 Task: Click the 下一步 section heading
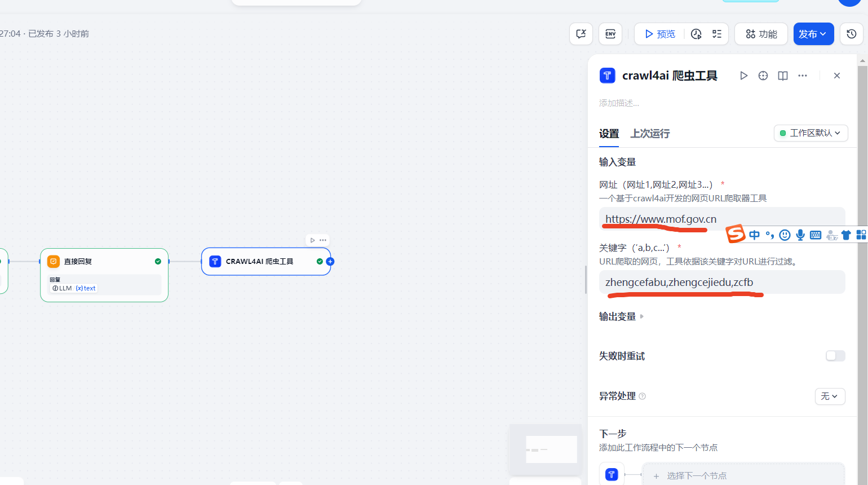(613, 434)
